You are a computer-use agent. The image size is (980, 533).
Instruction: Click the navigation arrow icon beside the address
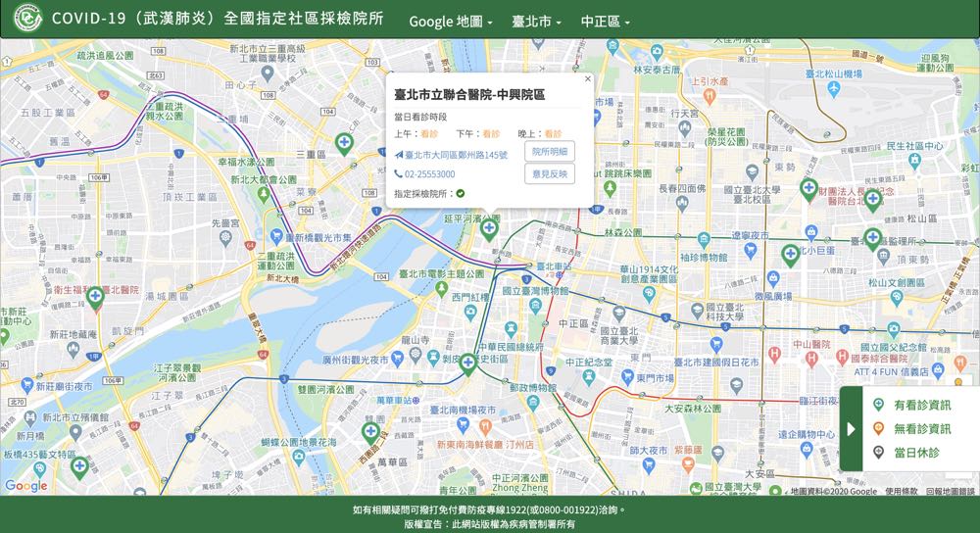coord(398,155)
